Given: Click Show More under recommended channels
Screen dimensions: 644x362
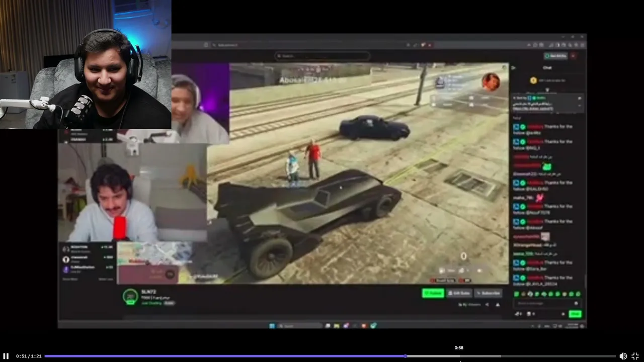Looking at the screenshot, I should point(70,279).
